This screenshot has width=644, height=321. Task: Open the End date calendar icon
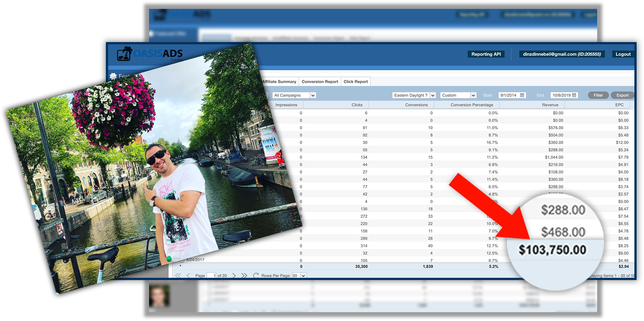[x=574, y=95]
